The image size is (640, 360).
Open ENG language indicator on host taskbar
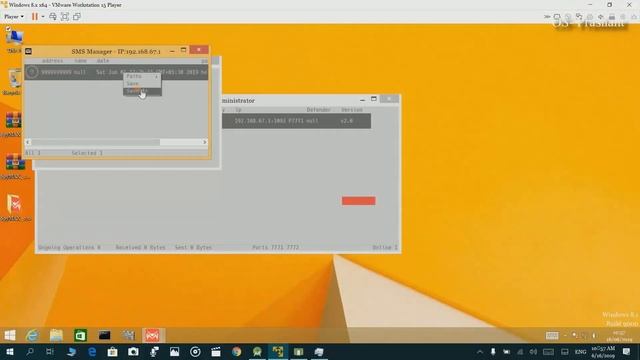tap(580, 352)
